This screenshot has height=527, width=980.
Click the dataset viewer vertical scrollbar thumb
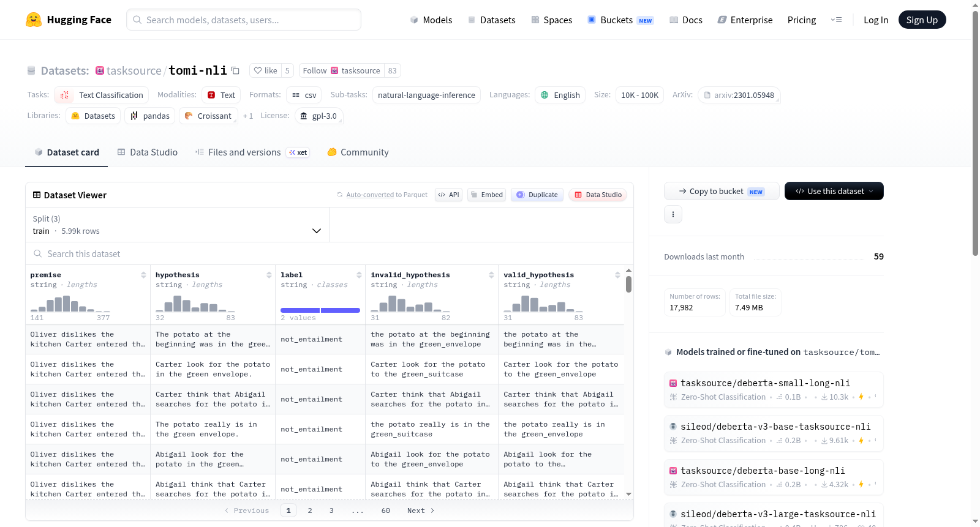628,285
